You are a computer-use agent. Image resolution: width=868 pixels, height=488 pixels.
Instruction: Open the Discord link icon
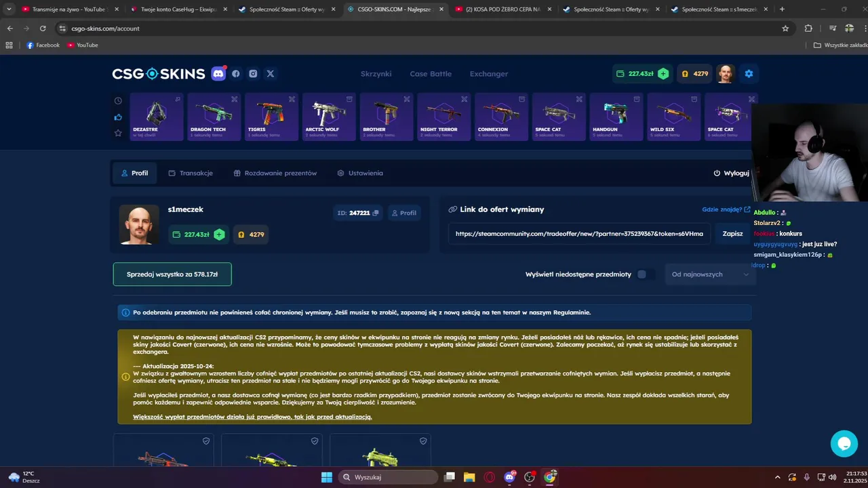(218, 74)
